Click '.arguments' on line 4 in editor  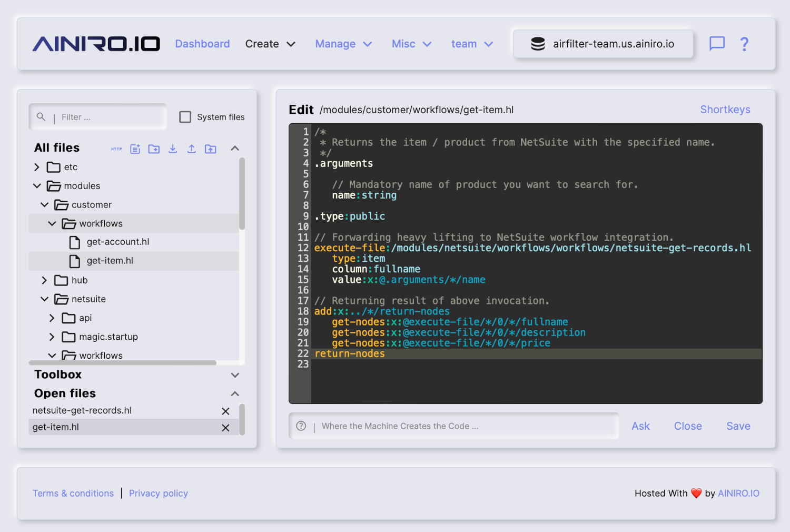[343, 164]
